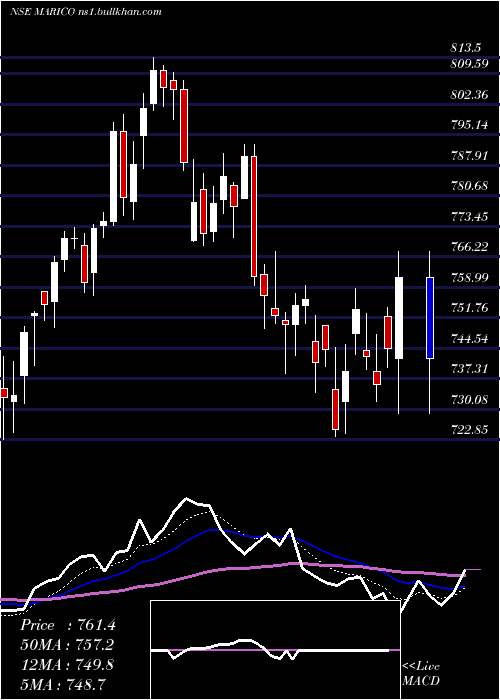Click the 780.68 price level label
500x700 pixels.
[x=469, y=186]
